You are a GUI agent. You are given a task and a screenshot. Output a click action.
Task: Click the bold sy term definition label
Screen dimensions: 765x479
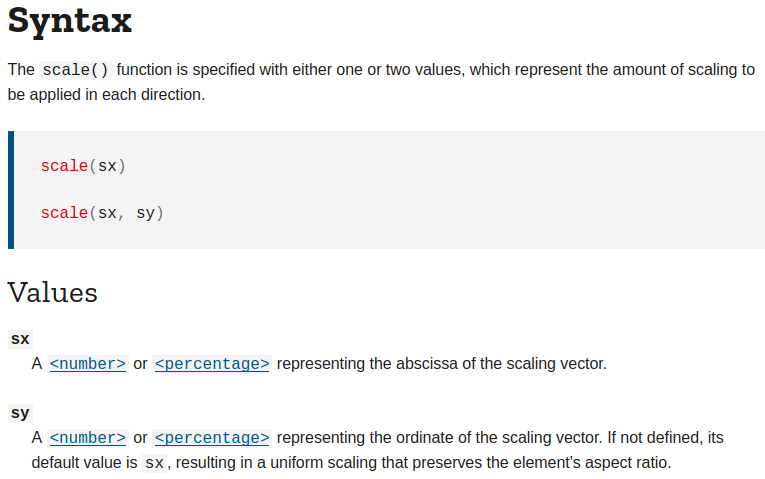point(20,413)
